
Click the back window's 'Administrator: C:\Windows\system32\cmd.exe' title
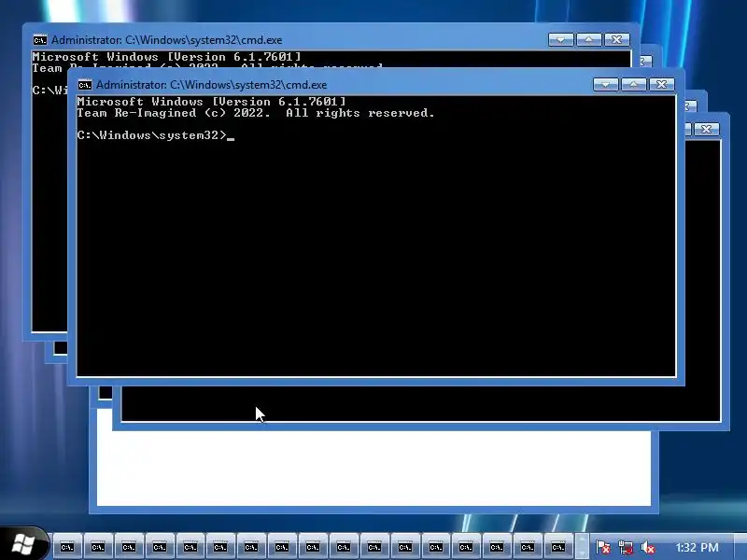click(167, 40)
